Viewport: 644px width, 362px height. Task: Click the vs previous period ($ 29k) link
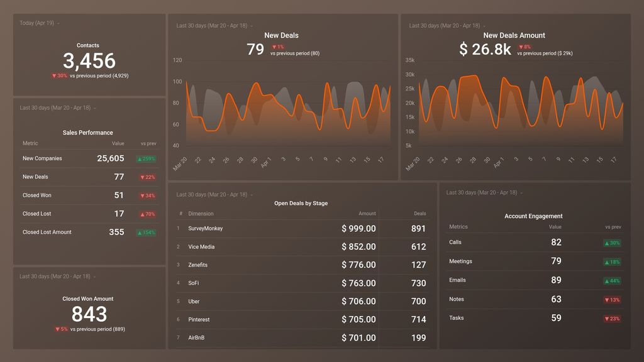547,52
